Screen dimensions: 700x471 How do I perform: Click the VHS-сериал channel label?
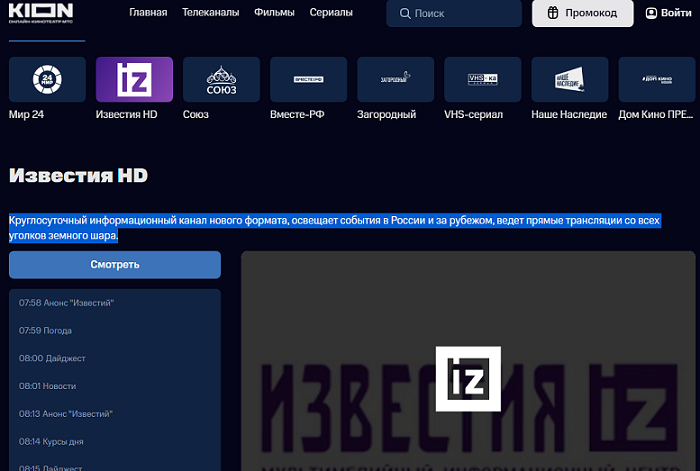473,114
